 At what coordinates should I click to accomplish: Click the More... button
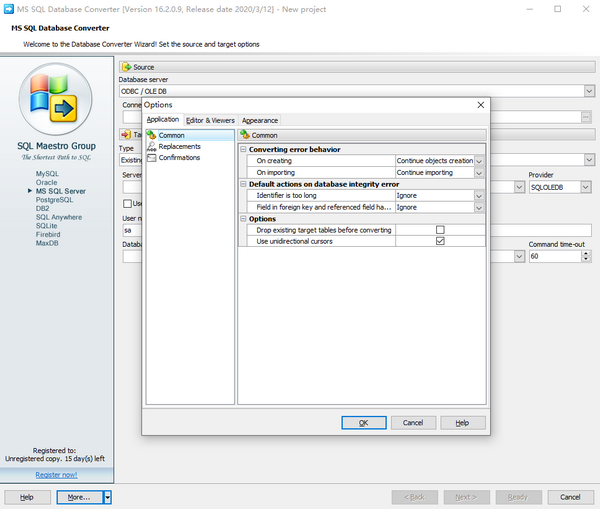point(79,497)
